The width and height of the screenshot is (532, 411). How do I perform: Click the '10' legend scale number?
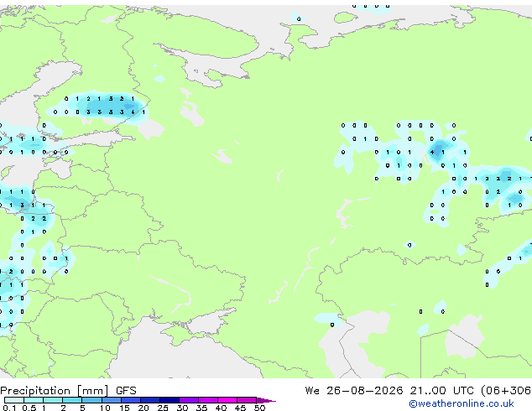coord(105,408)
